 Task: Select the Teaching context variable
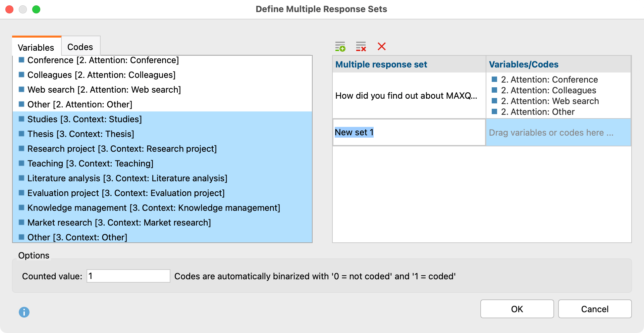91,163
